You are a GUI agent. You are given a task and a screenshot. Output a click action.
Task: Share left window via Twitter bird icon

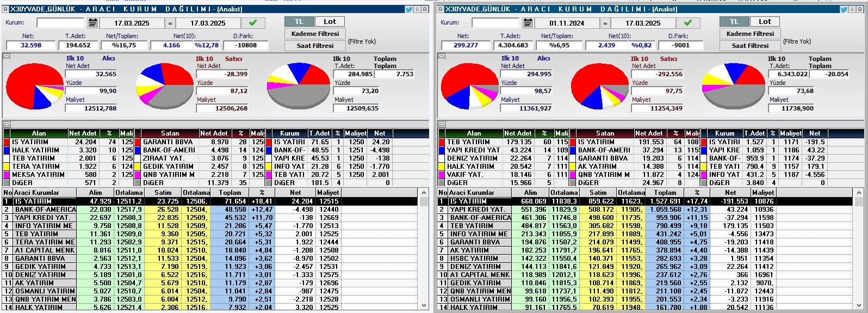(408, 9)
